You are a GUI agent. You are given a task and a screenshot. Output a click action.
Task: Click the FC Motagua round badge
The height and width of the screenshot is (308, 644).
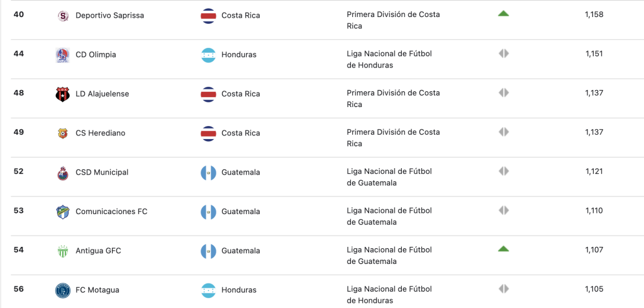click(62, 290)
